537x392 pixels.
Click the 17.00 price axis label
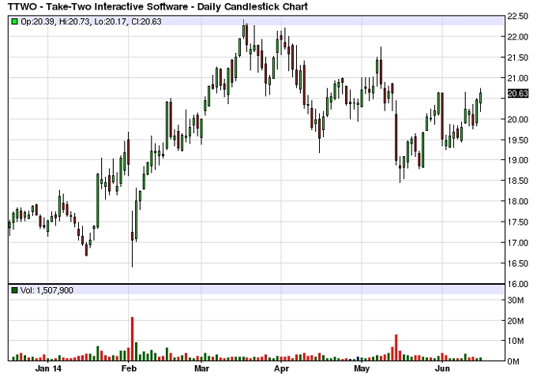pos(517,242)
